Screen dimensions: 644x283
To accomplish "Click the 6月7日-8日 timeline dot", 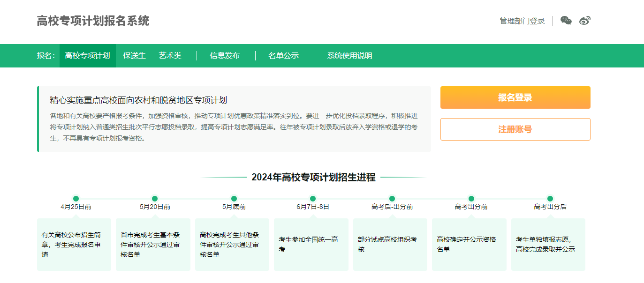I will click(x=313, y=199).
